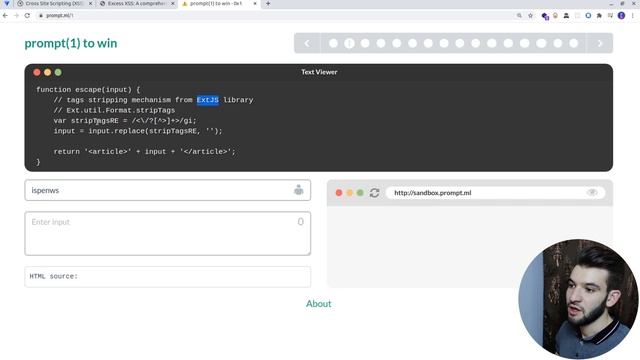Image resolution: width=640 pixels, height=360 pixels.
Task: Click the zoom magnifier icon in the address bar
Action: tap(519, 16)
